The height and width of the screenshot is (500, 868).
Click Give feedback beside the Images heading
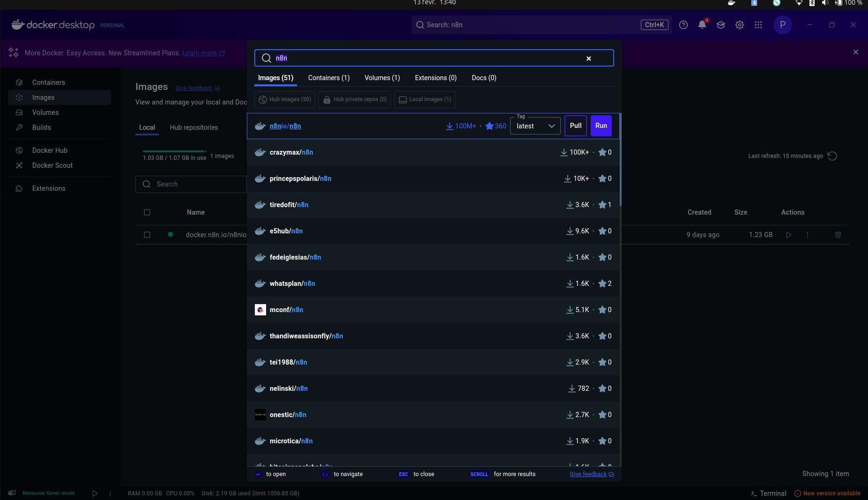coord(197,88)
